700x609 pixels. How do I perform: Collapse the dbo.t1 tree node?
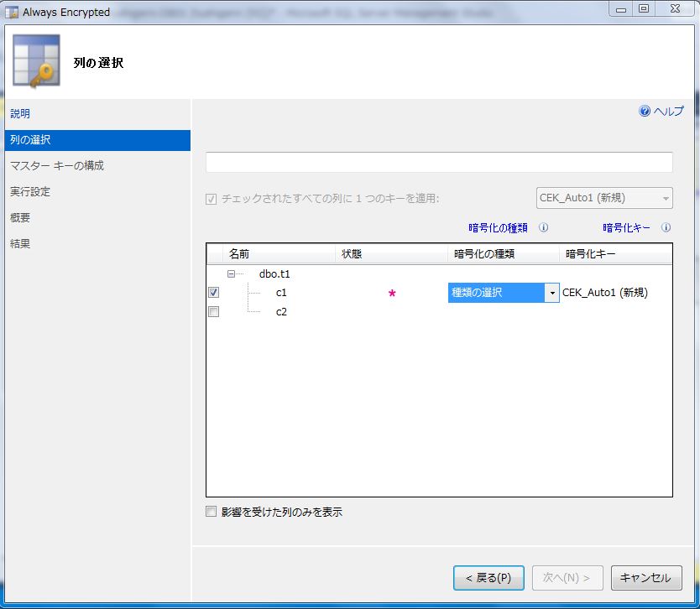click(231, 274)
